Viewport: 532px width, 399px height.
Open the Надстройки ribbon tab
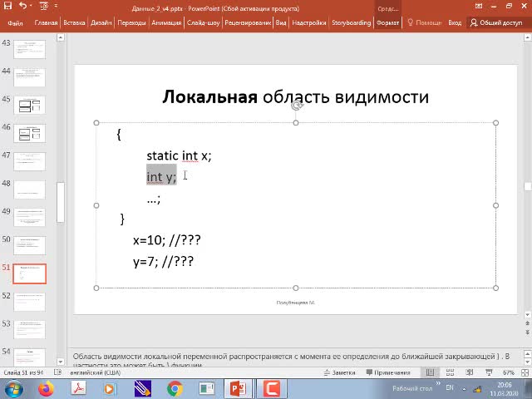[x=308, y=22]
